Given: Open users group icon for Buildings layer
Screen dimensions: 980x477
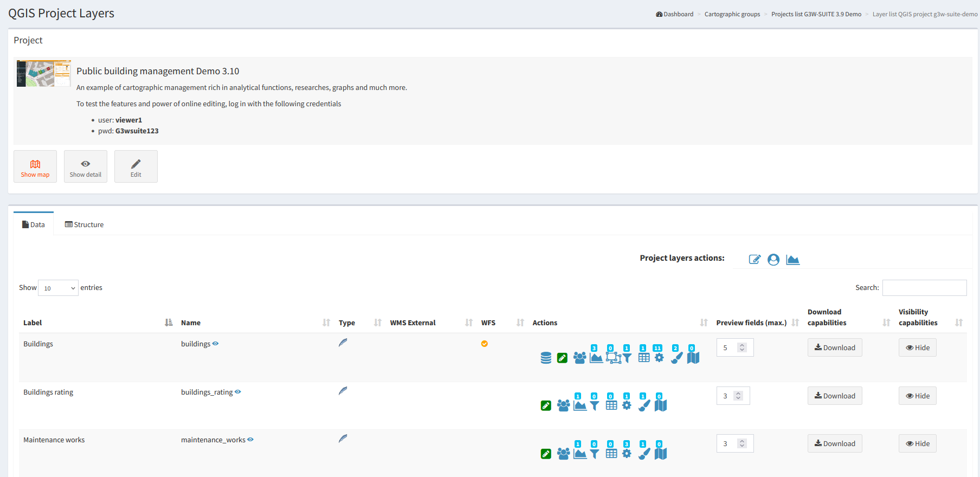Looking at the screenshot, I should tap(579, 358).
